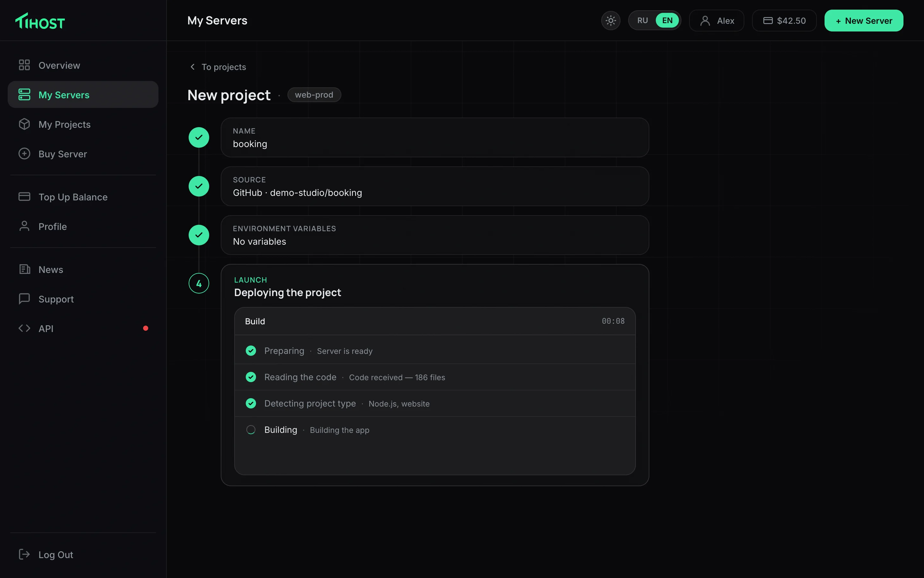
Task: Click the Support chat bubble icon
Action: tap(24, 299)
